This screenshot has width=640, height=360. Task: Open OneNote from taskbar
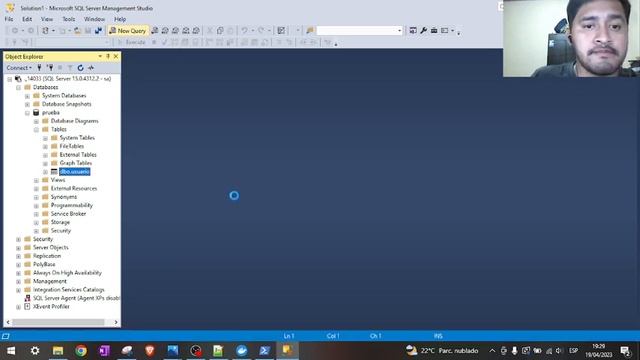click(x=104, y=351)
